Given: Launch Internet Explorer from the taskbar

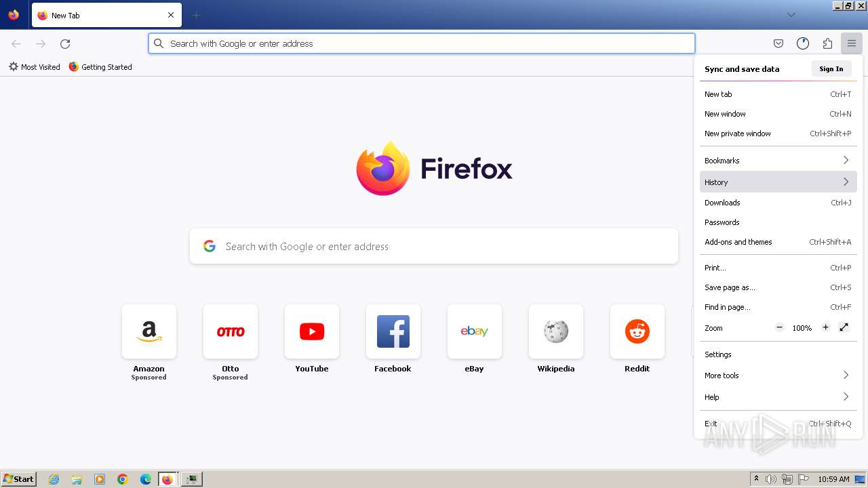Looking at the screenshot, I should pyautogui.click(x=54, y=479).
